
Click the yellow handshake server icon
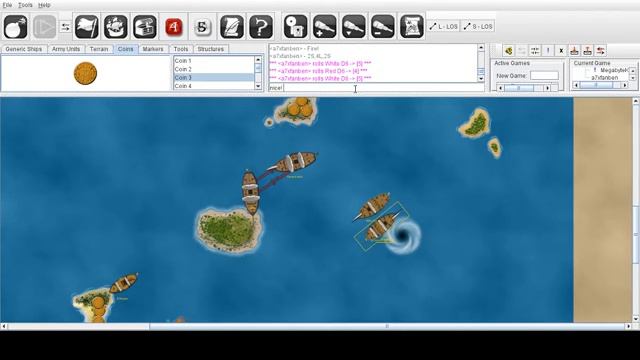pyautogui.click(x=509, y=51)
